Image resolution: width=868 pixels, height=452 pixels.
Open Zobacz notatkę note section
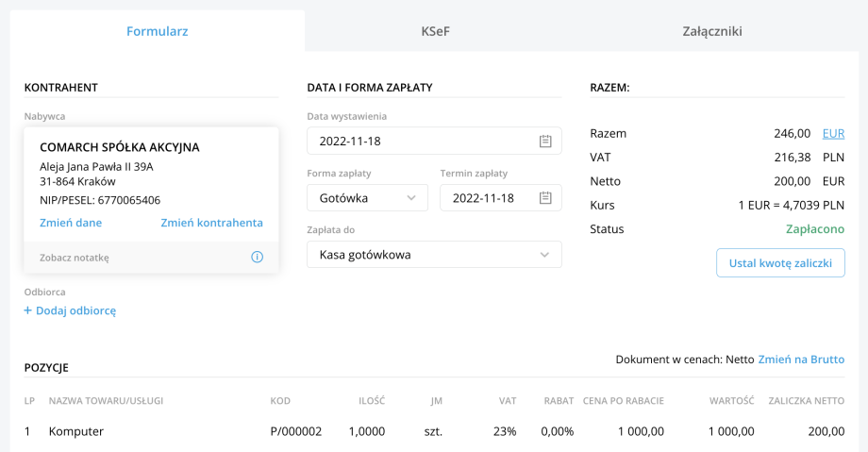coord(75,257)
